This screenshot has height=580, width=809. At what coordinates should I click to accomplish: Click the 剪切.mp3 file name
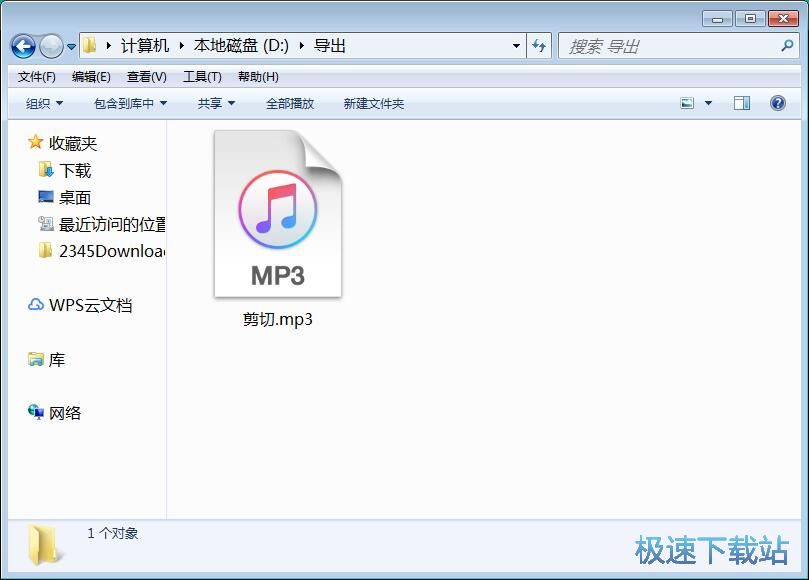coord(278,319)
